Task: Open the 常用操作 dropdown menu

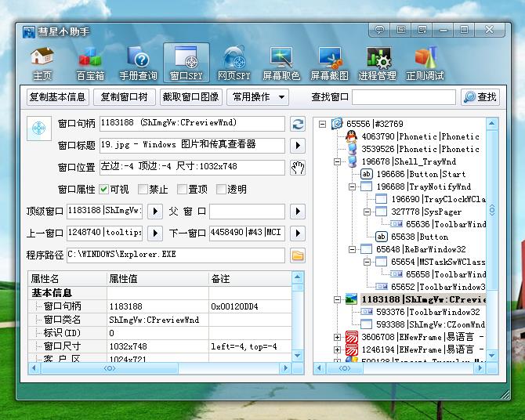Action: point(257,97)
